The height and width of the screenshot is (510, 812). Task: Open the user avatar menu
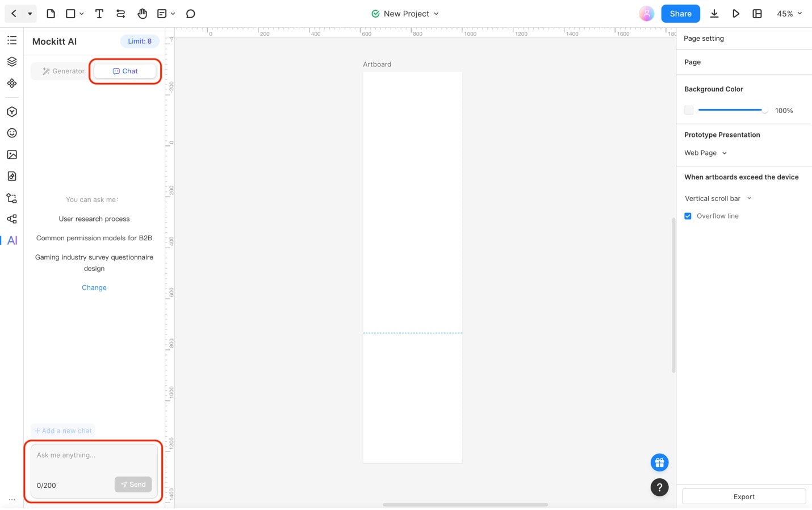click(646, 14)
